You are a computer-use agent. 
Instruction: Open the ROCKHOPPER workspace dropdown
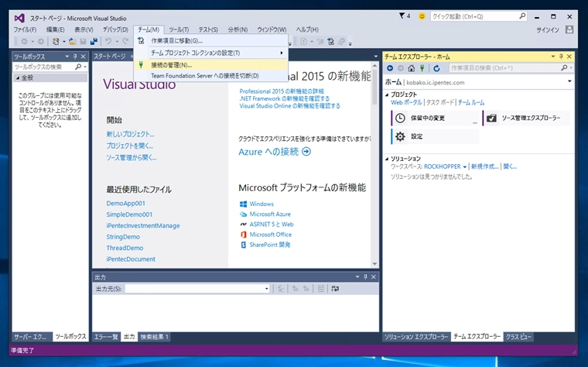click(x=465, y=166)
